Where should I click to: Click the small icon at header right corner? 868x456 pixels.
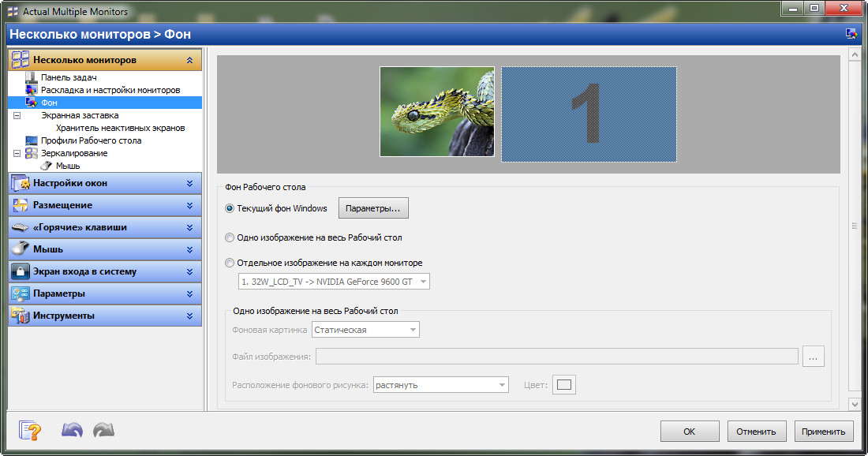(x=851, y=34)
